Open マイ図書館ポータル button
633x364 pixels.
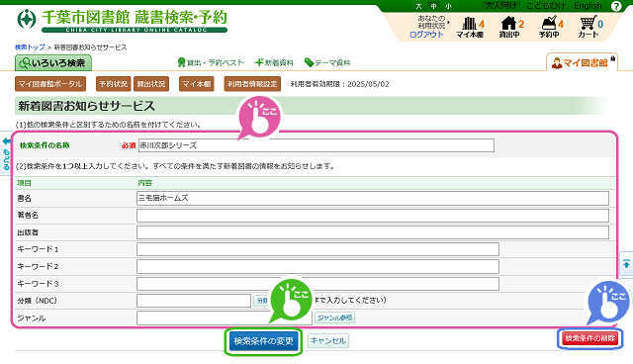tap(50, 84)
